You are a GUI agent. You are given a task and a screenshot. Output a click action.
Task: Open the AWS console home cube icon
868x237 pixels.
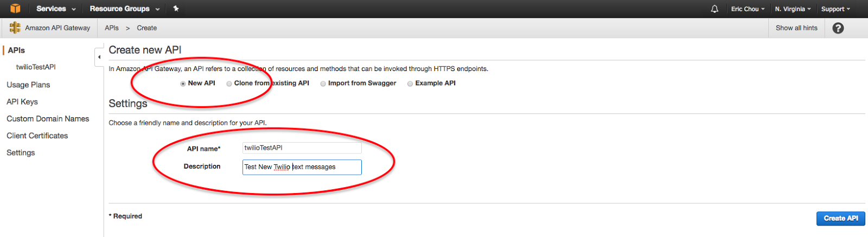tap(15, 9)
